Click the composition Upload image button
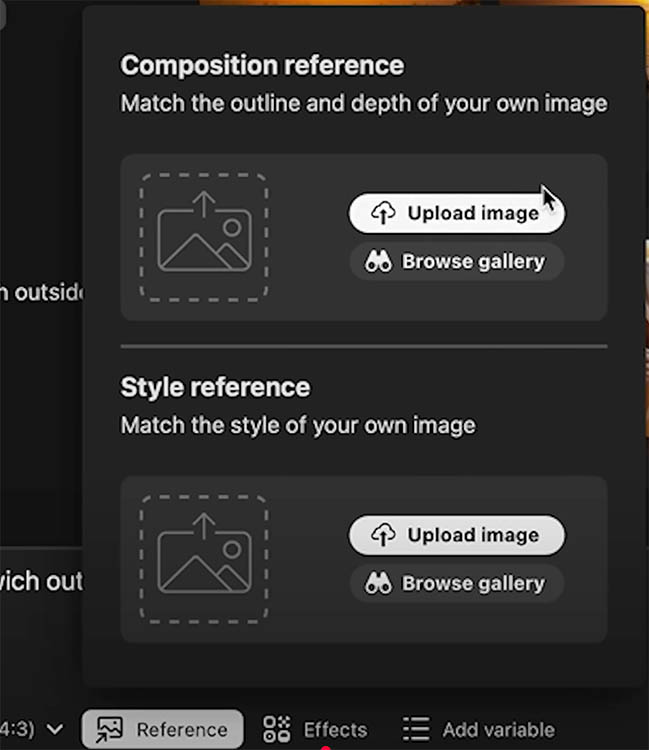 [457, 213]
